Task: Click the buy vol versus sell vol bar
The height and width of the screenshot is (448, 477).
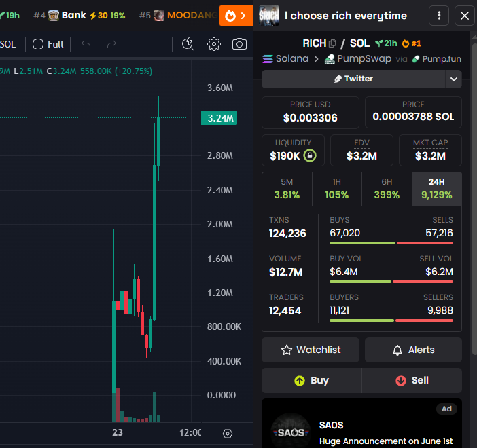Action: [x=391, y=282]
